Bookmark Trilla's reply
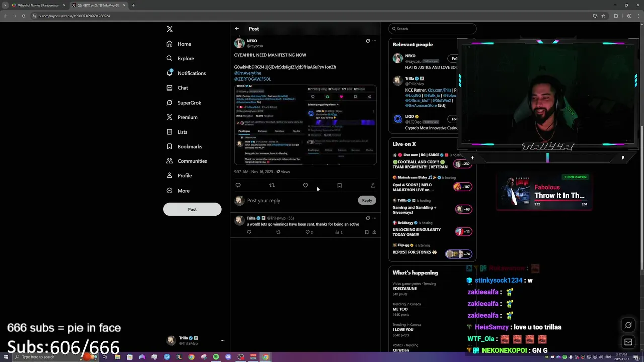Screen dimensions: 644x362 coord(367,232)
